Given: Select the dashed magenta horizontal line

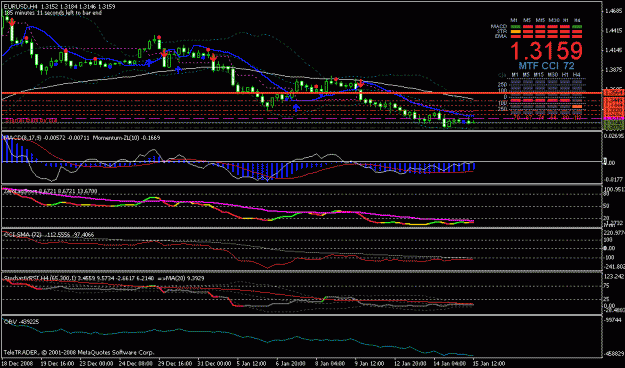Looking at the screenshot, I should pyautogui.click(x=302, y=119).
